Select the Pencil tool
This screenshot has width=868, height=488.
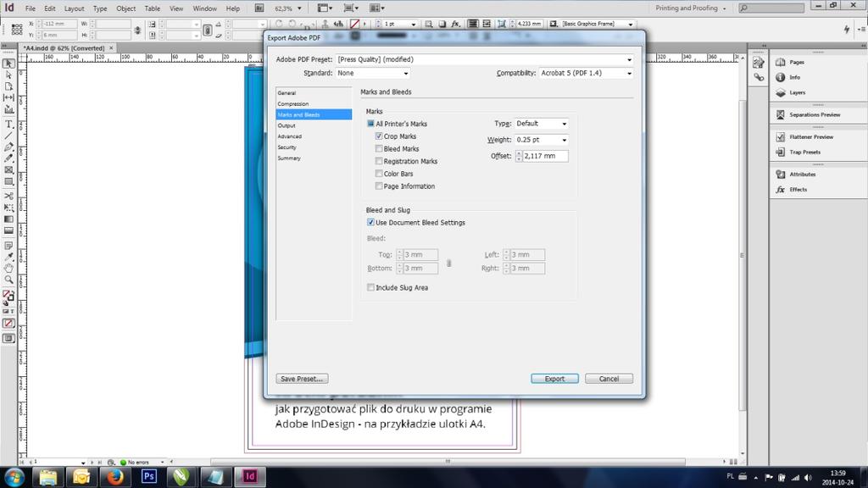8,158
